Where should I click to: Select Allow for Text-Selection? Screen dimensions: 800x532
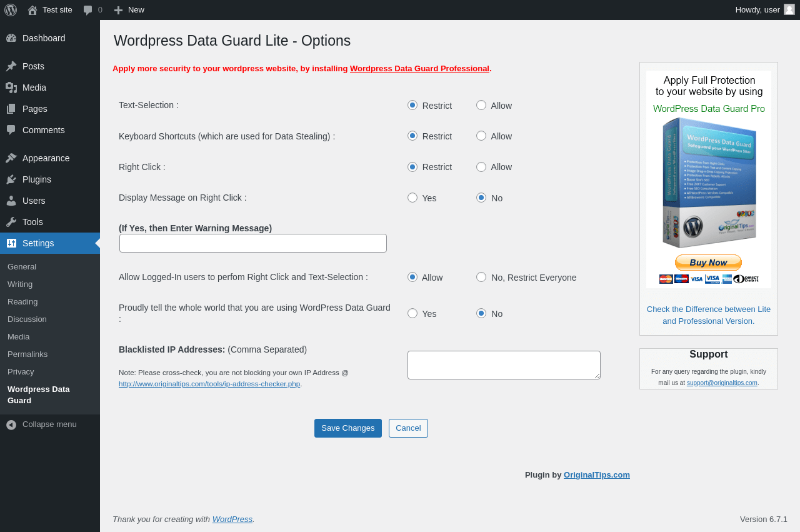pos(481,105)
